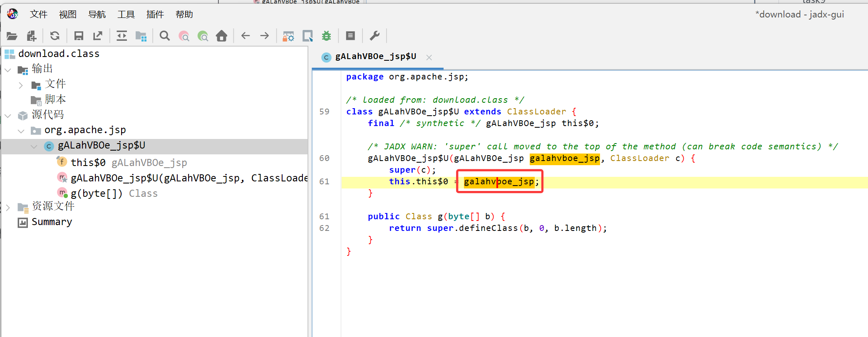Expand the 文件 folder node
The height and width of the screenshot is (337, 868).
click(x=21, y=85)
